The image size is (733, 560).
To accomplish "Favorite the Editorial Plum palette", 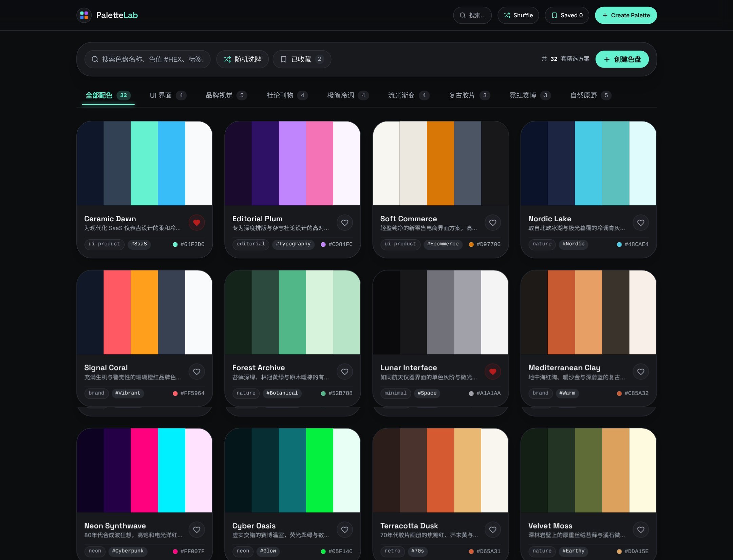I will pyautogui.click(x=345, y=223).
